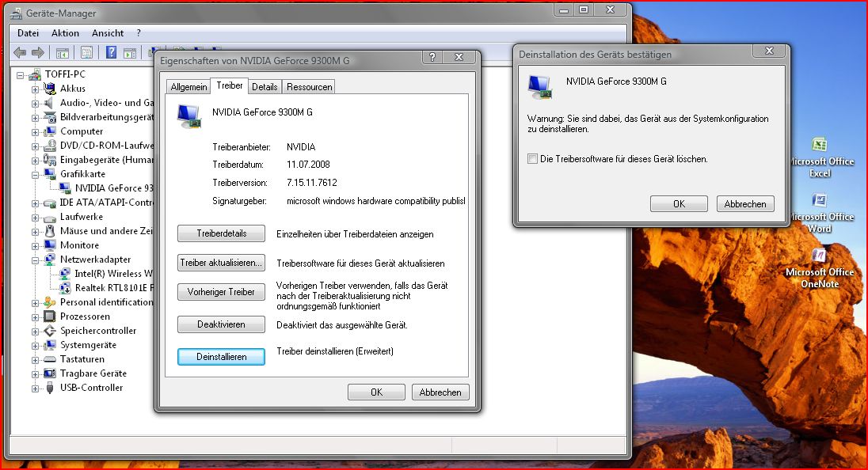Select the Prozessoren chip icon
Image resolution: width=868 pixels, height=470 pixels.
[50, 316]
